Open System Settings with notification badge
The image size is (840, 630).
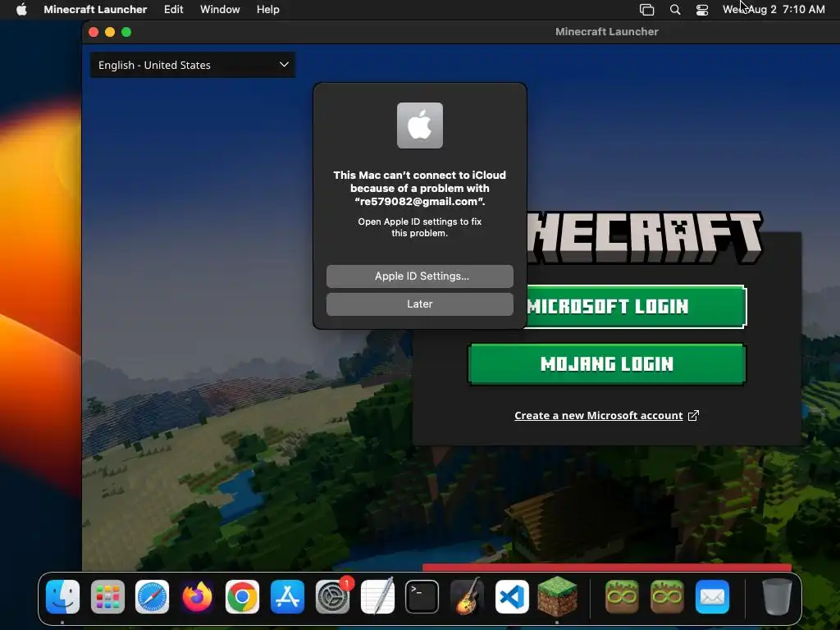coord(333,596)
